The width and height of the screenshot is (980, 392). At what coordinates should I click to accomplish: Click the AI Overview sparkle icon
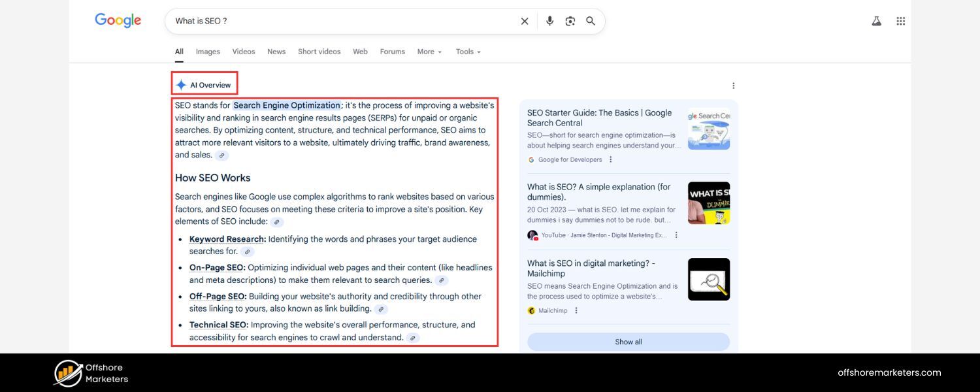pos(180,84)
